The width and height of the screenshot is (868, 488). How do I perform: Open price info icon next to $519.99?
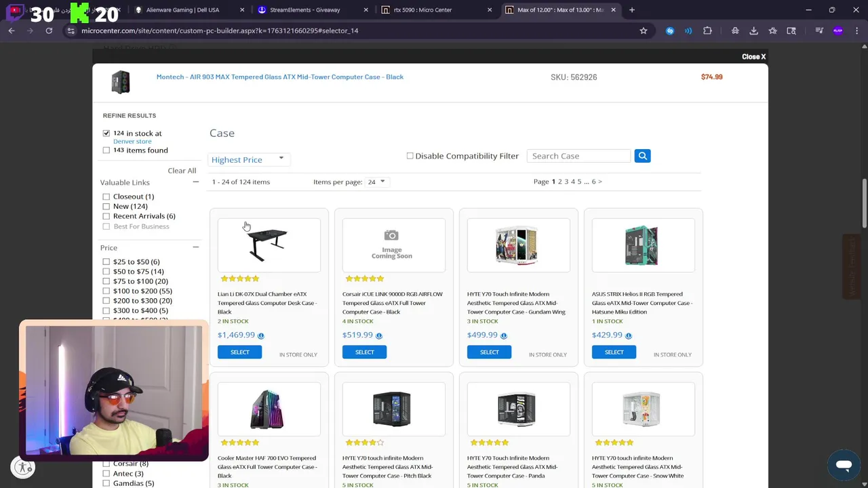(x=379, y=335)
